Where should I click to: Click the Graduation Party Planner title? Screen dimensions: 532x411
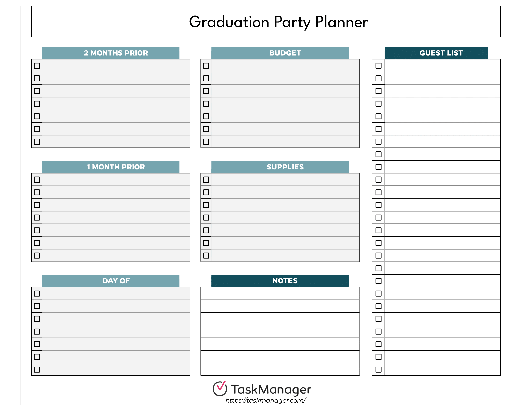click(x=278, y=22)
